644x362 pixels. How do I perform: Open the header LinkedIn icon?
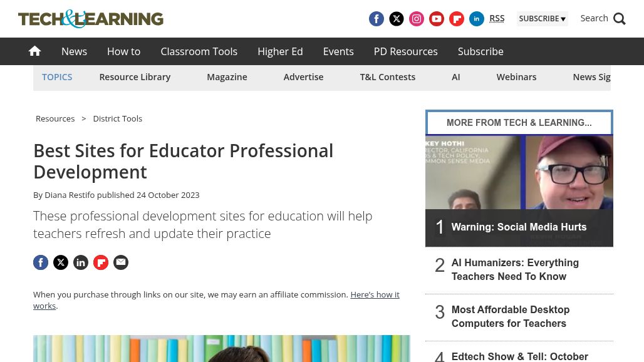click(x=477, y=19)
